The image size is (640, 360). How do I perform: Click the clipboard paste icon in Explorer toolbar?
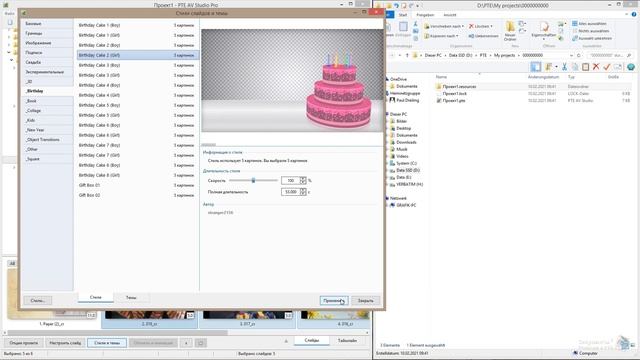pyautogui.click(x=585, y=67)
